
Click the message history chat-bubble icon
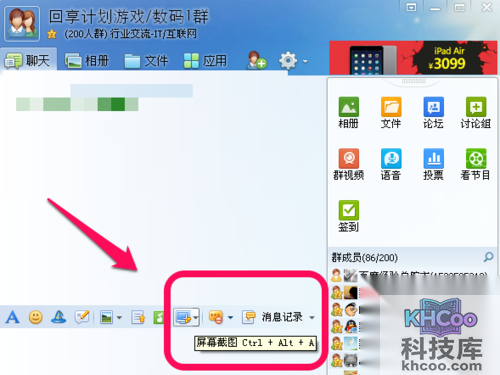tap(249, 317)
